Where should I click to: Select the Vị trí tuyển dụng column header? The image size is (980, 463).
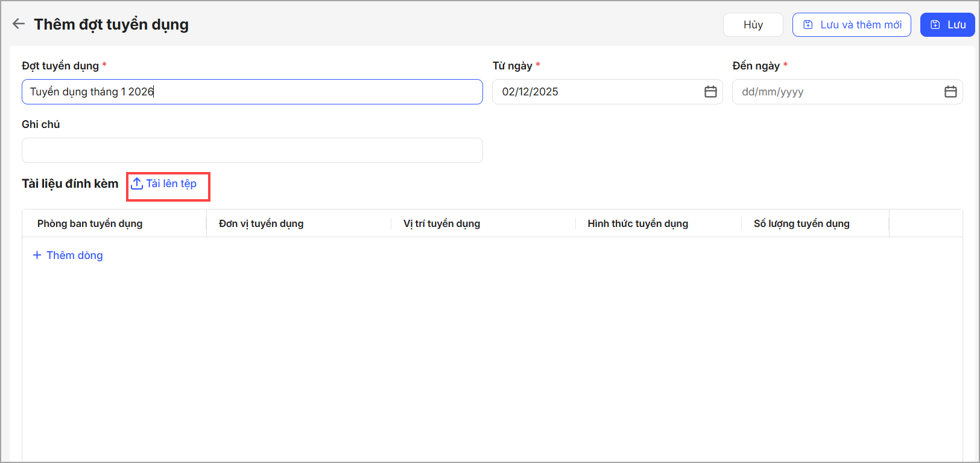441,223
